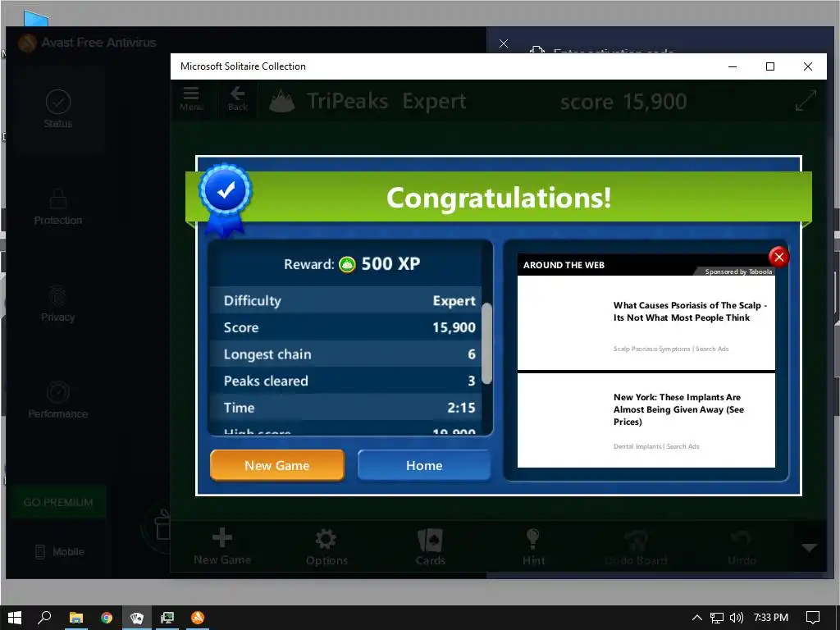Open the notification center icon
The height and width of the screenshot is (630, 840).
[x=813, y=618]
